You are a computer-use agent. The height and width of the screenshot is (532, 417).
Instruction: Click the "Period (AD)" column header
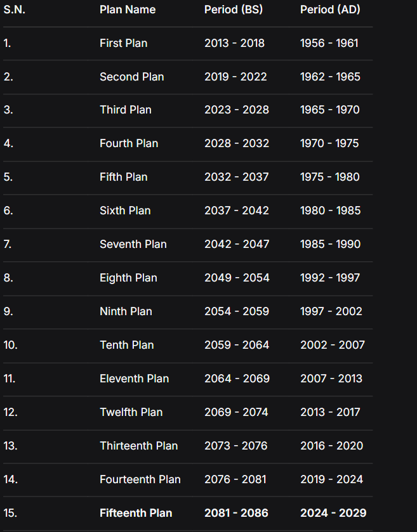click(331, 10)
